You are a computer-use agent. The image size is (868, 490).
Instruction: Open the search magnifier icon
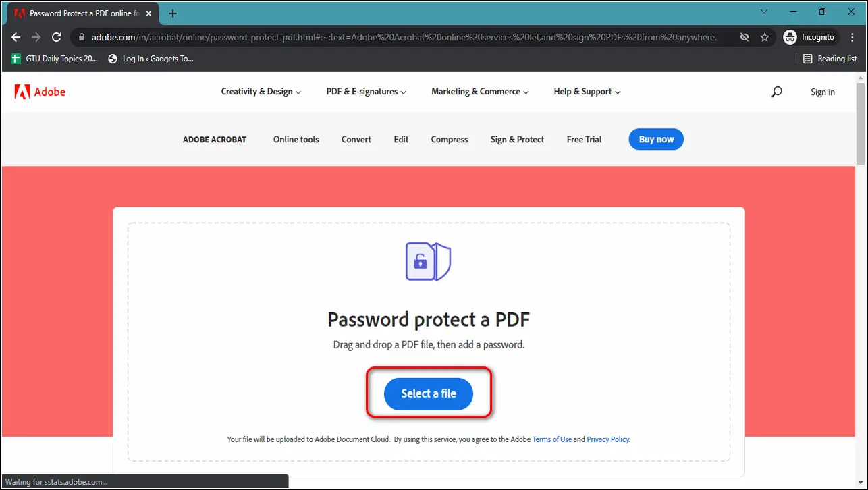pos(776,92)
